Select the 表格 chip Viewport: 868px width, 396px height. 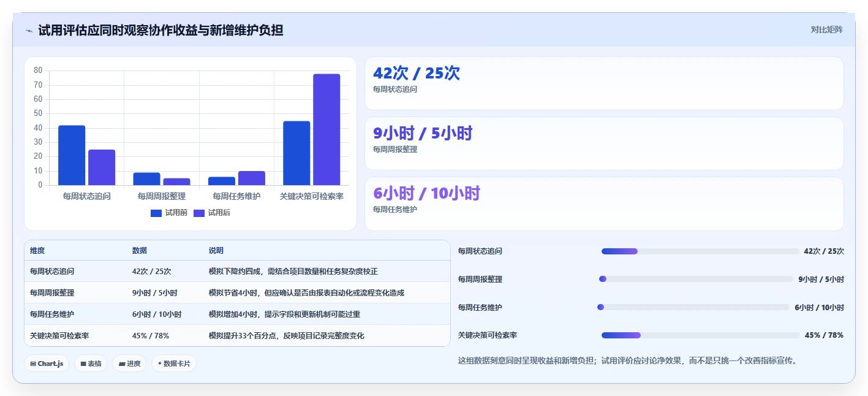91,364
